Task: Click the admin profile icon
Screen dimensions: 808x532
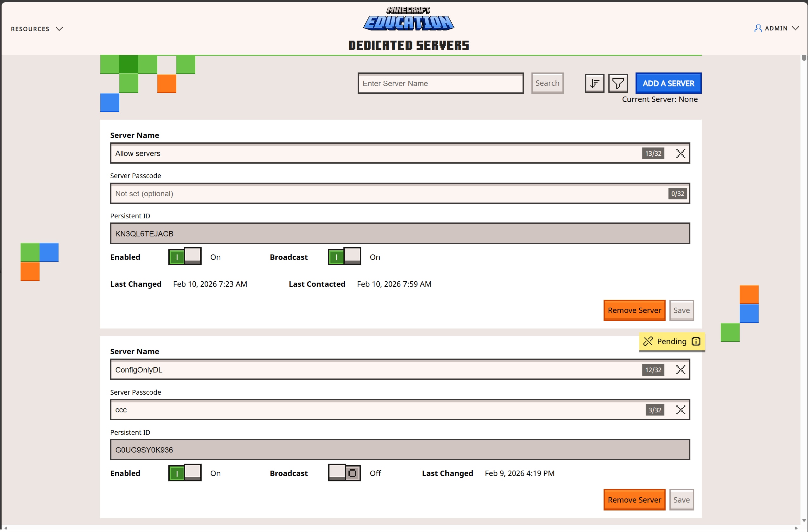Action: point(758,28)
